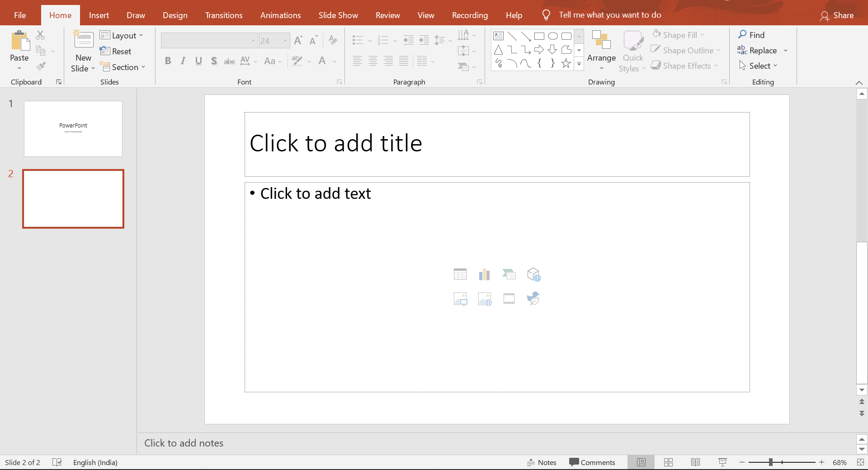Screen dimensions: 868x470
Task: Insert SmartArt graphic icon in placeholder
Action: point(509,274)
